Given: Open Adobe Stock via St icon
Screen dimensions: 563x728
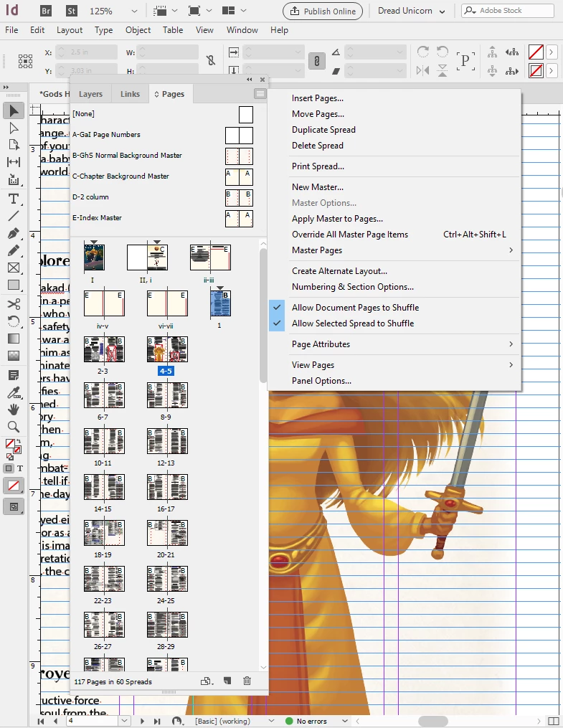Looking at the screenshot, I should click(x=71, y=11).
